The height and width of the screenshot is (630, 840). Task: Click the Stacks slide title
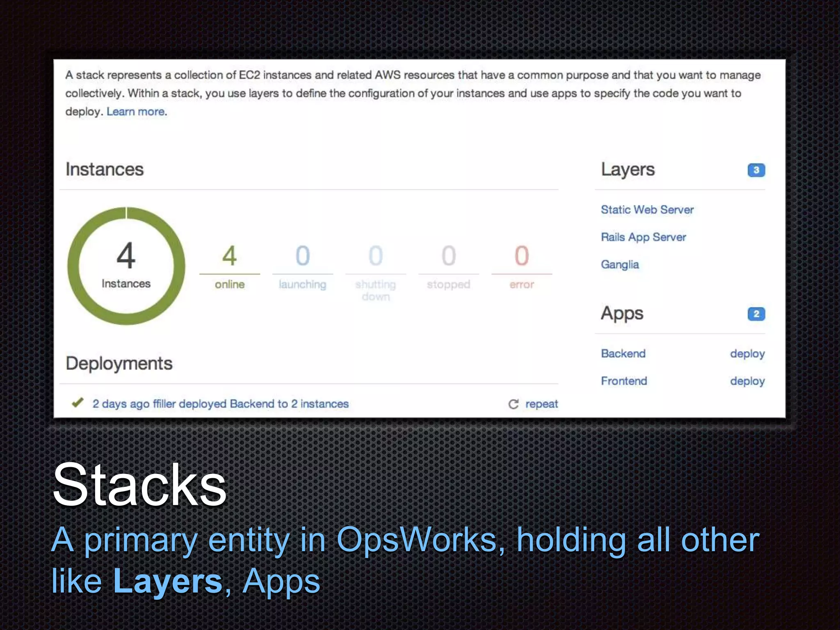[x=140, y=485]
